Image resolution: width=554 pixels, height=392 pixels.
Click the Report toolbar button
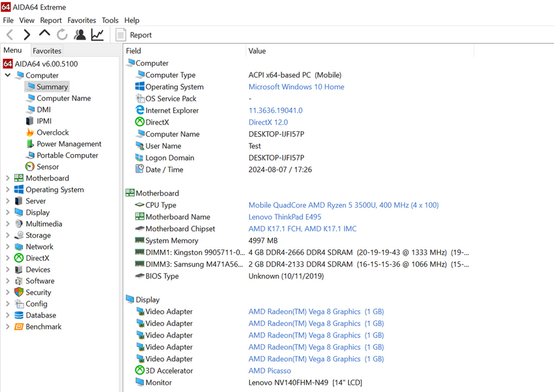point(134,35)
